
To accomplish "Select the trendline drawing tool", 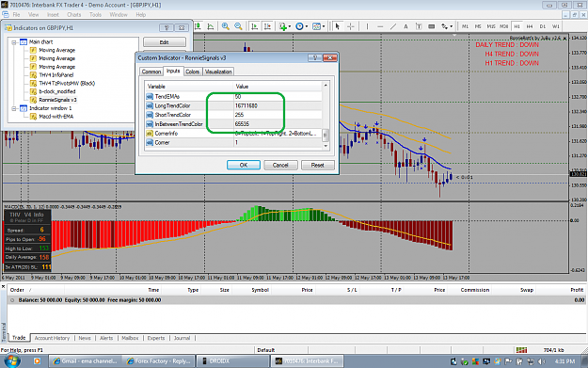I will [x=393, y=26].
